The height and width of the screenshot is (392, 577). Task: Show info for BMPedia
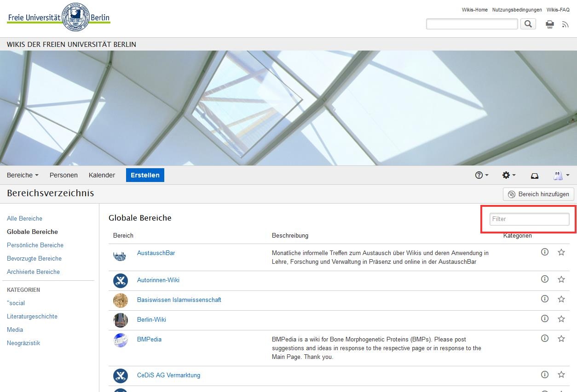pos(545,338)
